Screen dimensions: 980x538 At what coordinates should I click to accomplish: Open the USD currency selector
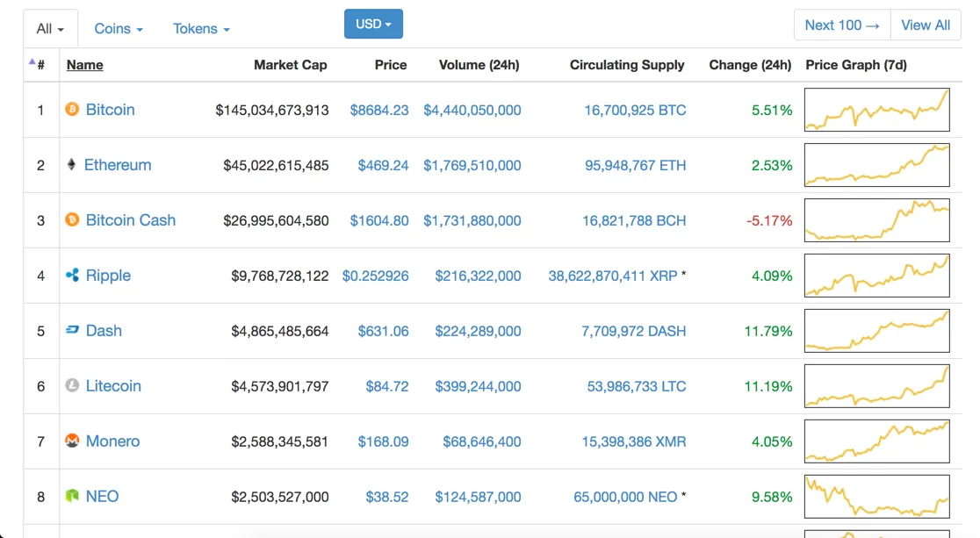click(373, 24)
